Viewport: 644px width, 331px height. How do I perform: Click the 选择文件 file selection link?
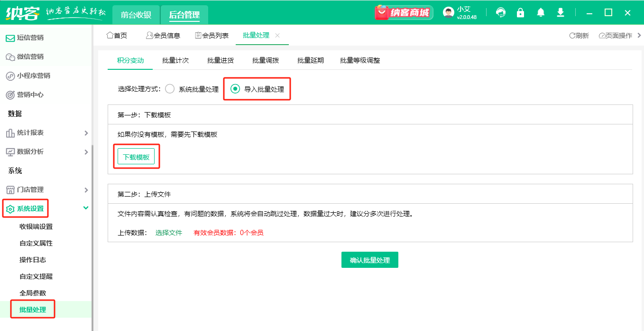tap(168, 233)
